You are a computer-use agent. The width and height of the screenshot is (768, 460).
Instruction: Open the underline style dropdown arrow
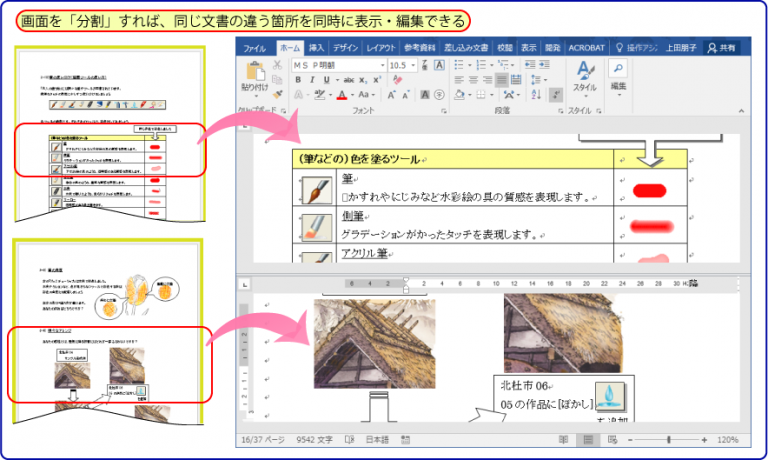(x=337, y=80)
